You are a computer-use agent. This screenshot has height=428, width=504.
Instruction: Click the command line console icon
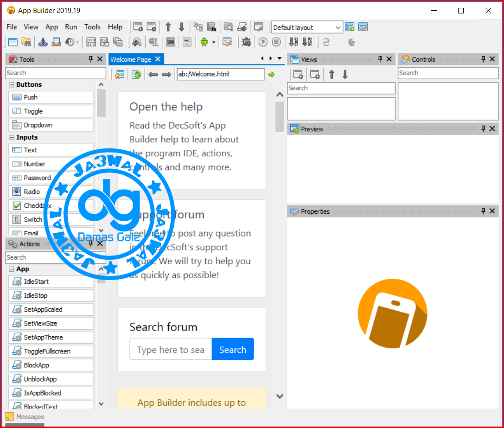(170, 42)
